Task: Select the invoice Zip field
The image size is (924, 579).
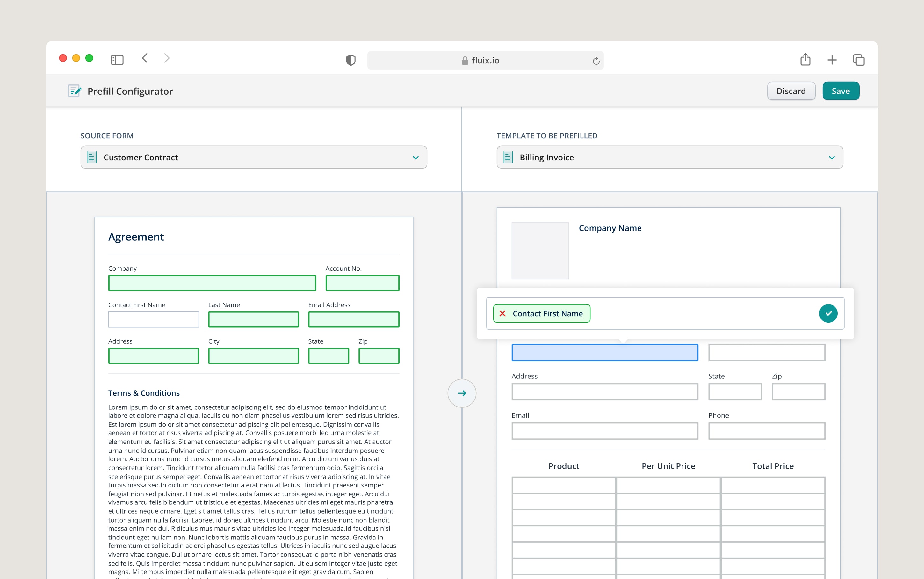Action: [798, 392]
